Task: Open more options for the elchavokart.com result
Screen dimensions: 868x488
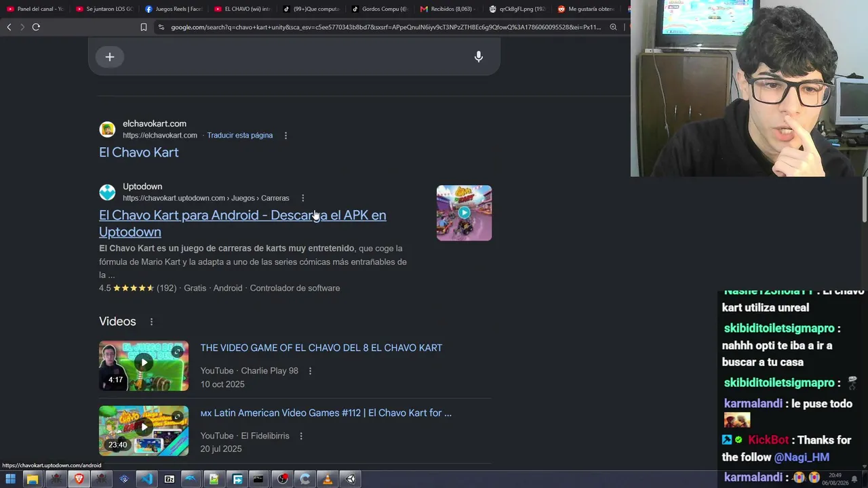Action: (x=285, y=136)
